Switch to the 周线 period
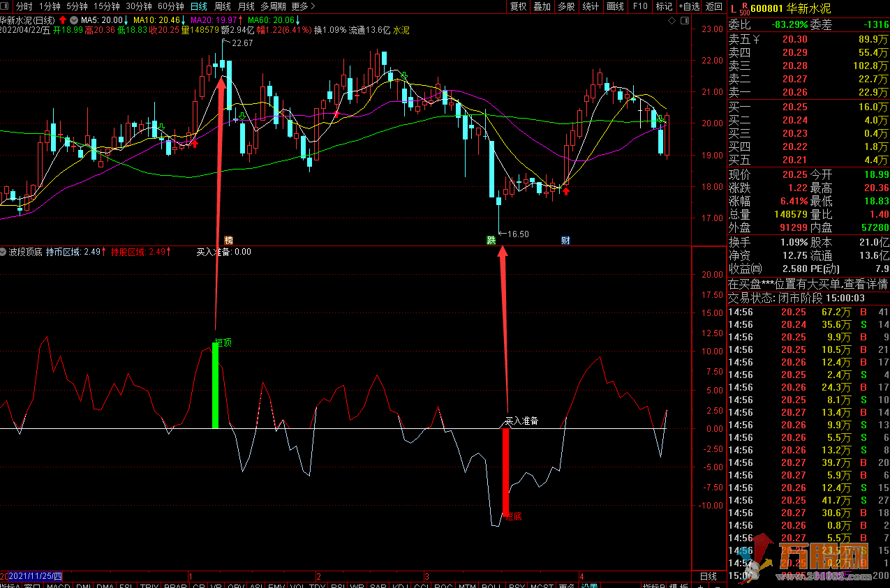890x588 pixels. click(x=222, y=6)
